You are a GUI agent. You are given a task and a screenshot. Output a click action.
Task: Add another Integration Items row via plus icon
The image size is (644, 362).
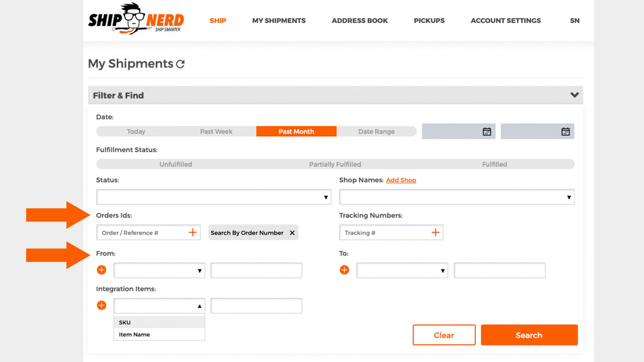pyautogui.click(x=101, y=305)
